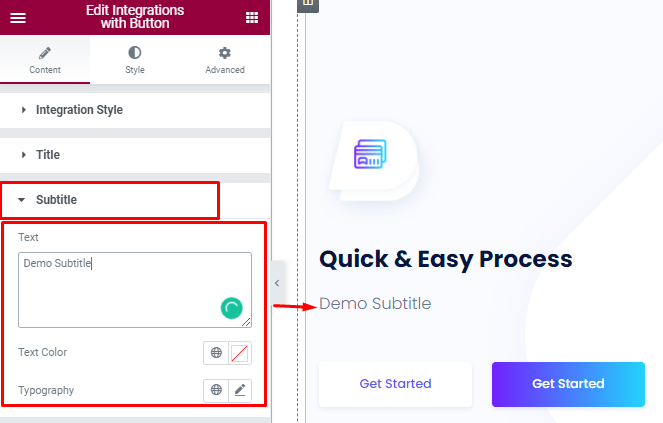Open the widgets grid icon
The width and height of the screenshot is (663, 423).
[x=252, y=17]
